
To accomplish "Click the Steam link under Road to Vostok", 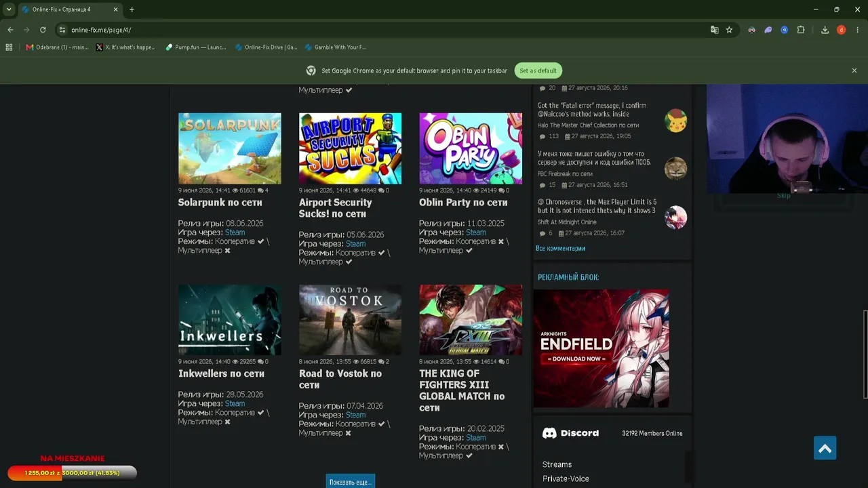I will (355, 415).
